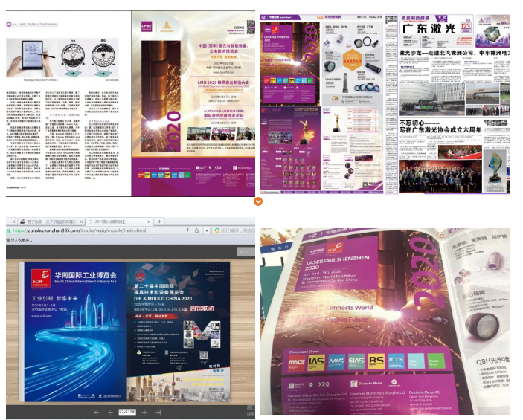Click the import bookmarks link in bookmarks bar
Image resolution: width=523 pixels, height=420 pixels.
[x=19, y=239]
